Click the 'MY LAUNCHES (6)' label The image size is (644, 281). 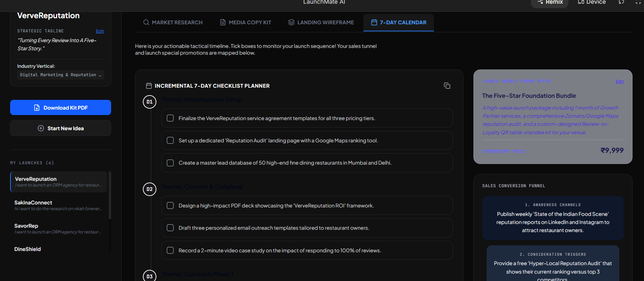[32, 163]
